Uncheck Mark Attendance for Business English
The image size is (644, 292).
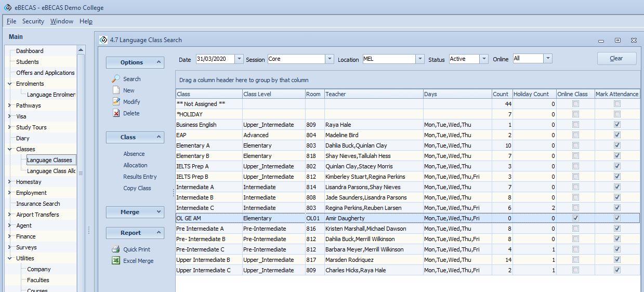point(617,125)
